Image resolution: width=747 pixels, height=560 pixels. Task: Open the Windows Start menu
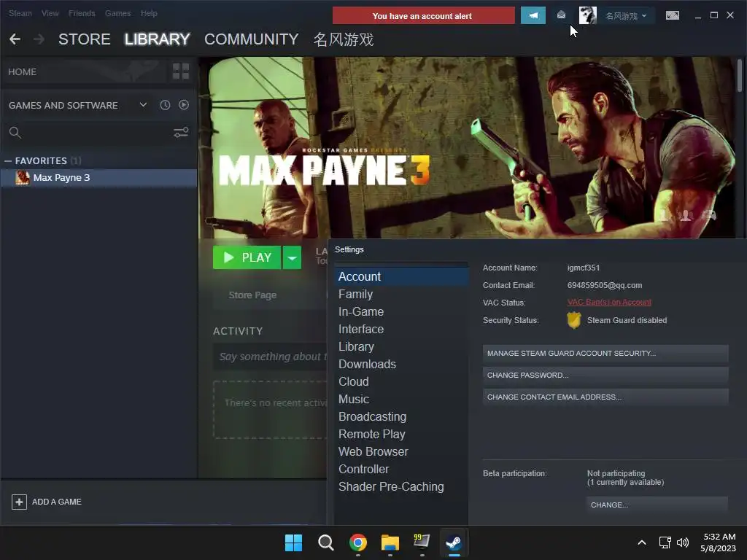coord(293,542)
